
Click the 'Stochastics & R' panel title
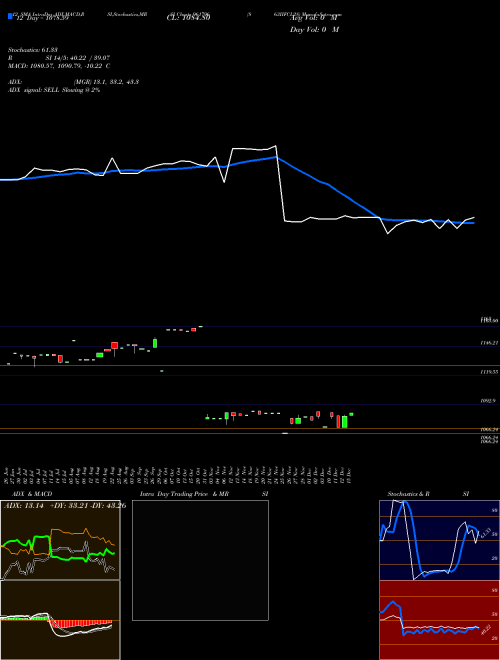pos(409,494)
